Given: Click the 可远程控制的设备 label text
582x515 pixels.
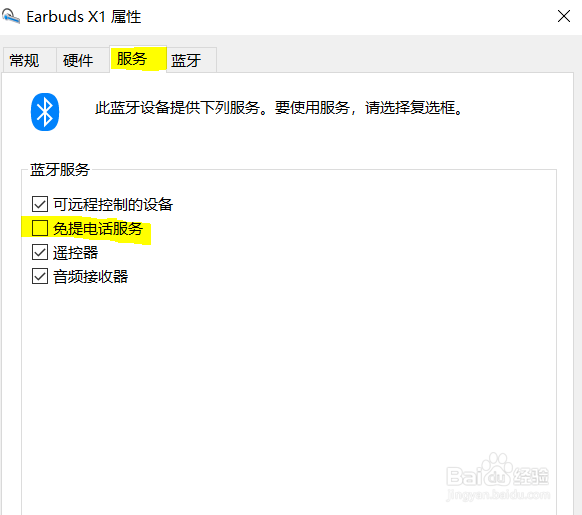Looking at the screenshot, I should point(113,204).
